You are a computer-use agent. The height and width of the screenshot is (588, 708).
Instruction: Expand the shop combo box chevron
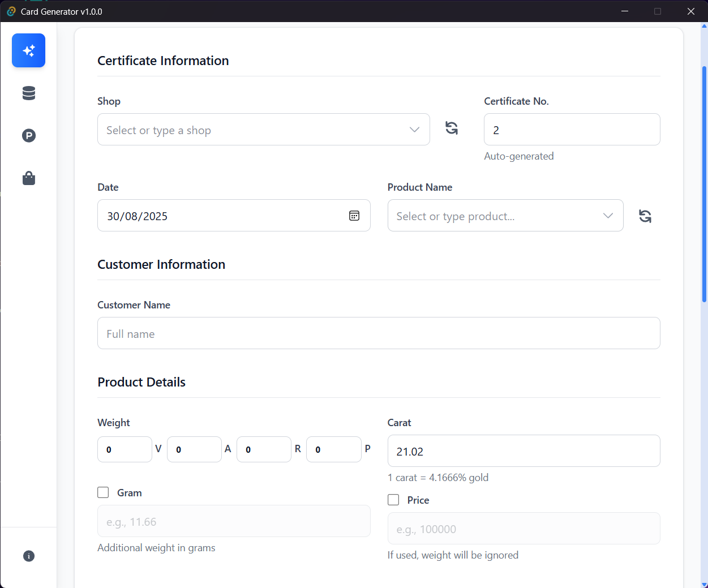[x=414, y=129]
